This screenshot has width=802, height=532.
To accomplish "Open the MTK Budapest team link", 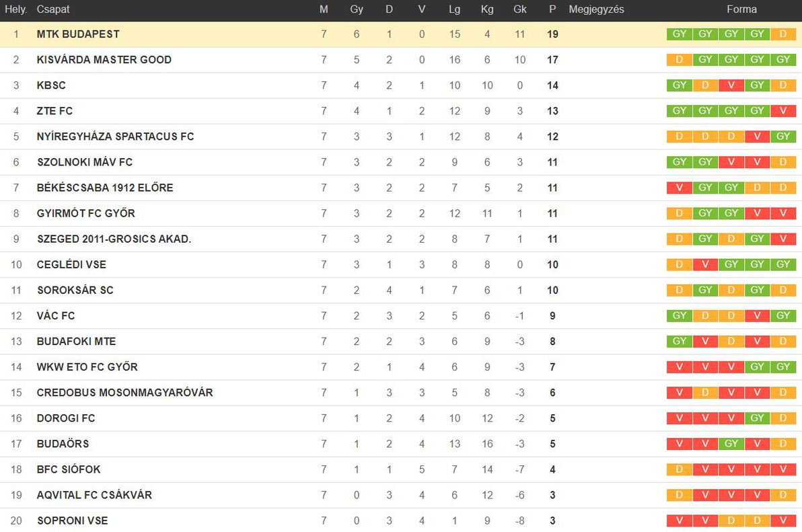I will click(78, 34).
